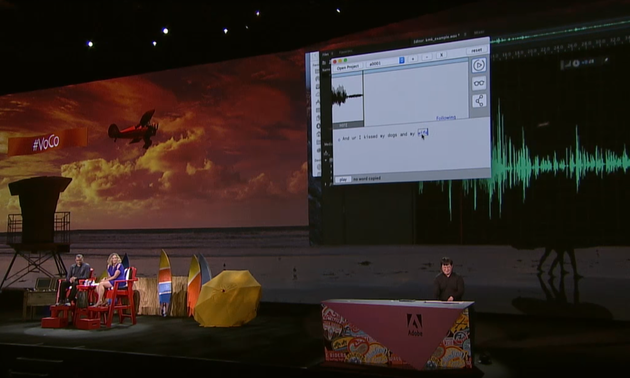Click the circular play icon in VoCo sidebar
This screenshot has height=378, width=630.
(479, 65)
